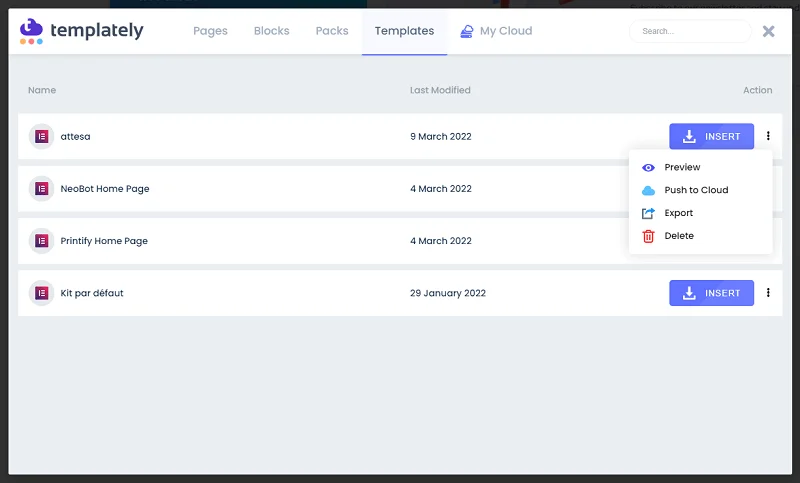Click the templately wordmark text

[97, 31]
